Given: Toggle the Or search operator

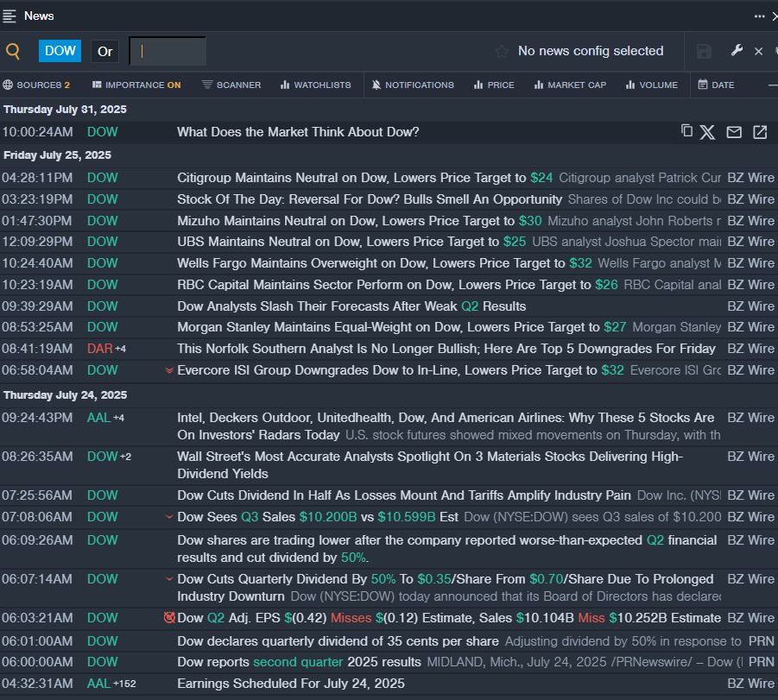Looking at the screenshot, I should click(104, 51).
